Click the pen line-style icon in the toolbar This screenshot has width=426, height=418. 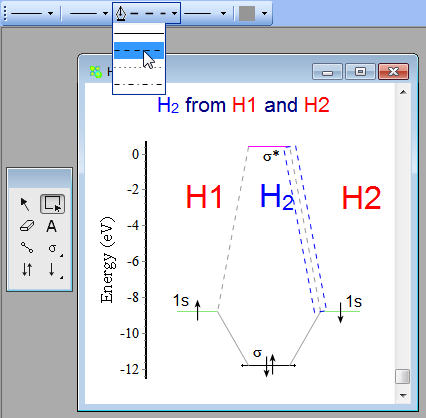coord(121,14)
